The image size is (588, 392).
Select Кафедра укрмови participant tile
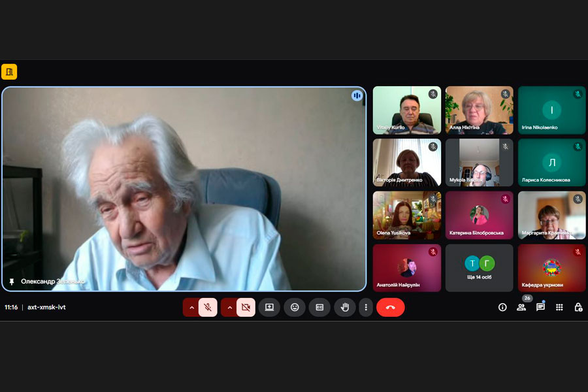551,268
